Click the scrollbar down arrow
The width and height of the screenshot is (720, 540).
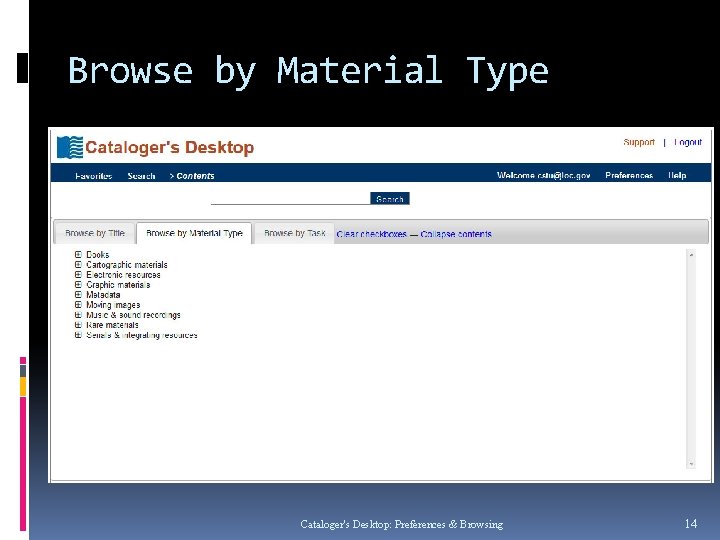click(691, 464)
